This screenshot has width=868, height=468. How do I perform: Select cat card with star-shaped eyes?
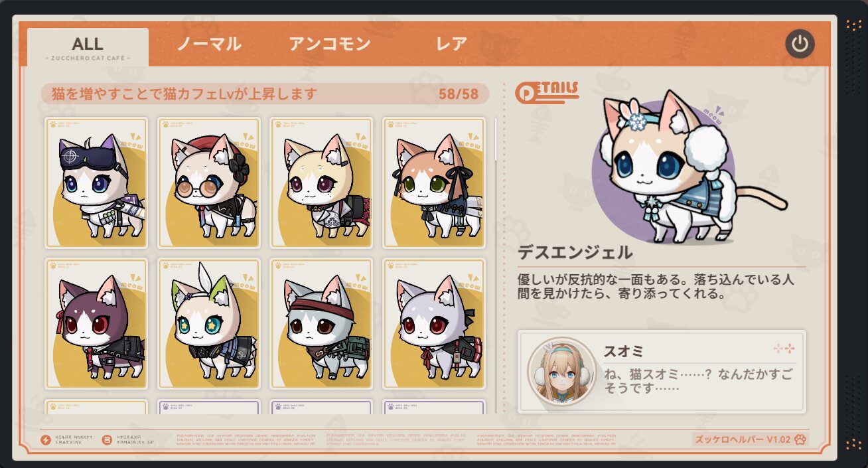coord(209,323)
